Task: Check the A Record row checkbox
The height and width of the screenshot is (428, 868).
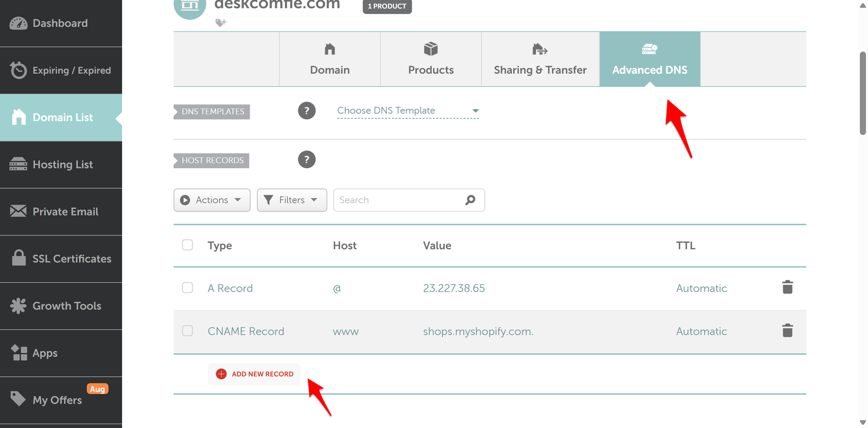Action: coord(188,288)
